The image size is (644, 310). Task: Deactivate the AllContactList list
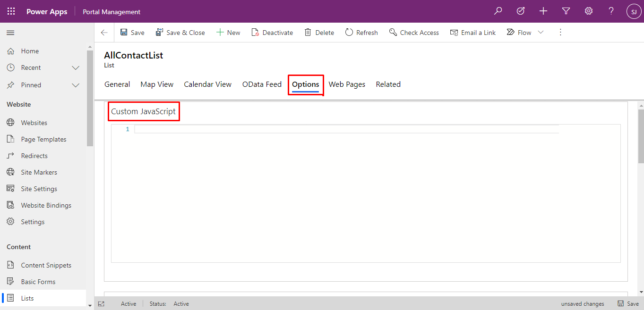[x=273, y=32]
